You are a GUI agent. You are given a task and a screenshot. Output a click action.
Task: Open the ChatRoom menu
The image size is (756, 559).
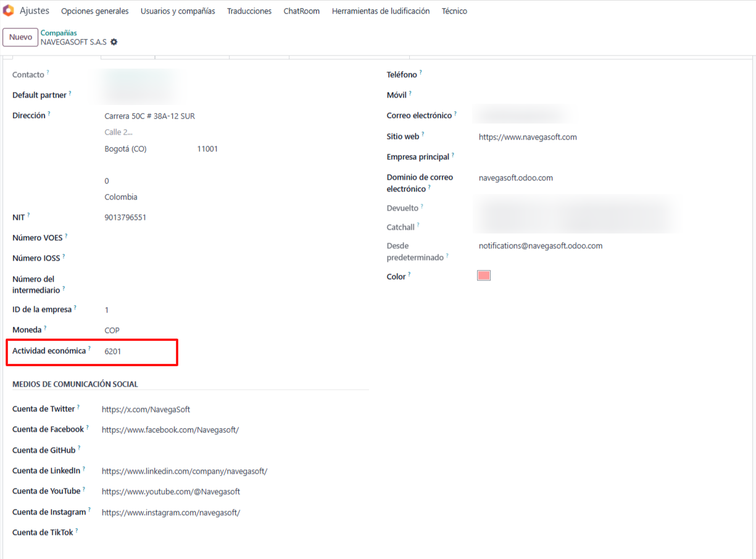point(302,11)
